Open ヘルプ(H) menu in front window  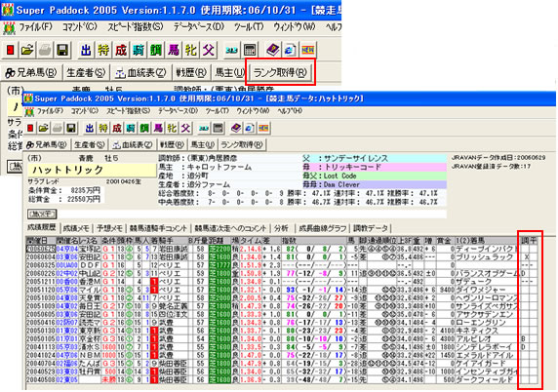pyautogui.click(x=290, y=111)
